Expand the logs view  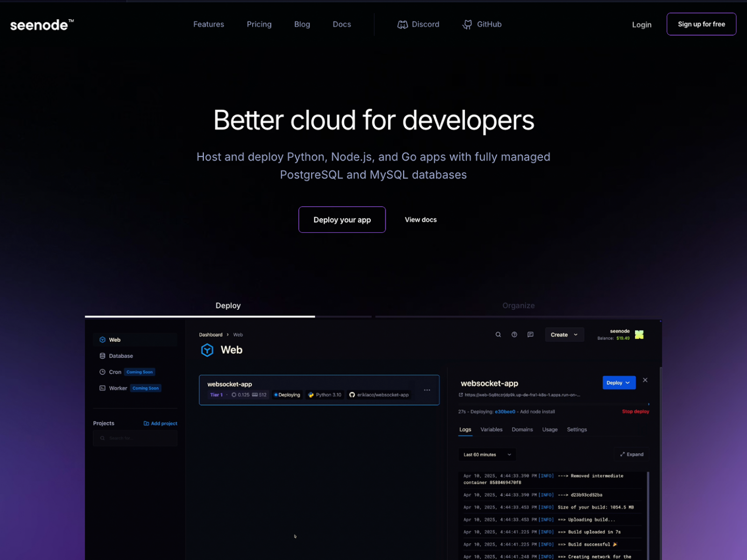tap(632, 455)
